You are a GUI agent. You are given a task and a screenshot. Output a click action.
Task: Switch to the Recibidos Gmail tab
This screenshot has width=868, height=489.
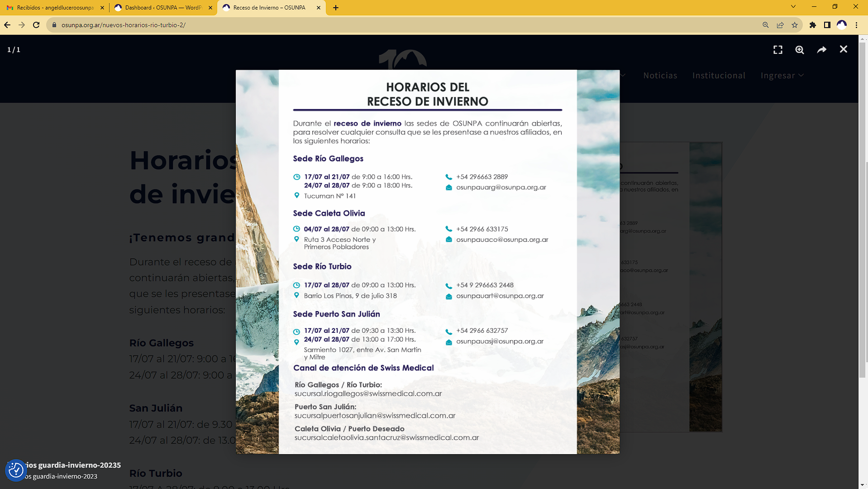click(x=54, y=8)
